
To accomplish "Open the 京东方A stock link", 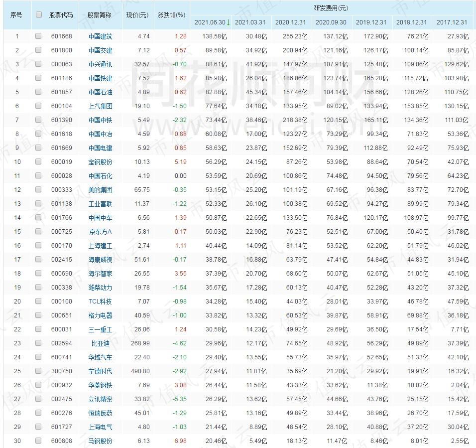I will [x=100, y=232].
